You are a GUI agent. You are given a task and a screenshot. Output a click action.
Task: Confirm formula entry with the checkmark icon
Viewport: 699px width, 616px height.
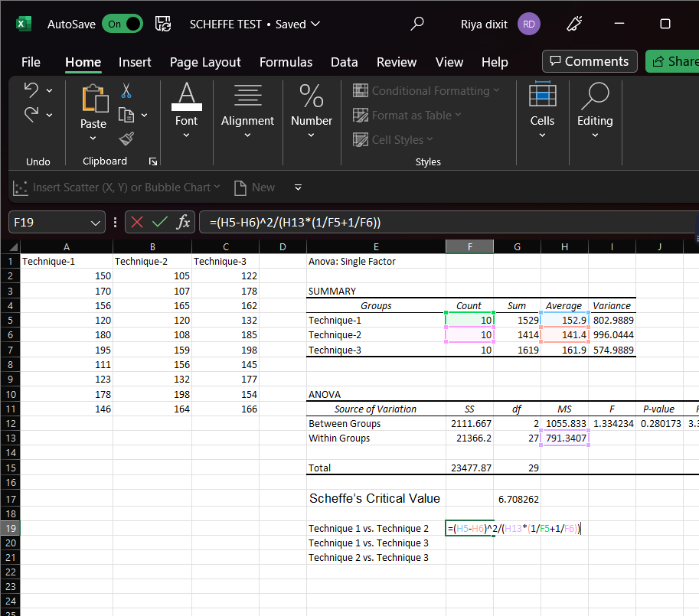coord(159,223)
